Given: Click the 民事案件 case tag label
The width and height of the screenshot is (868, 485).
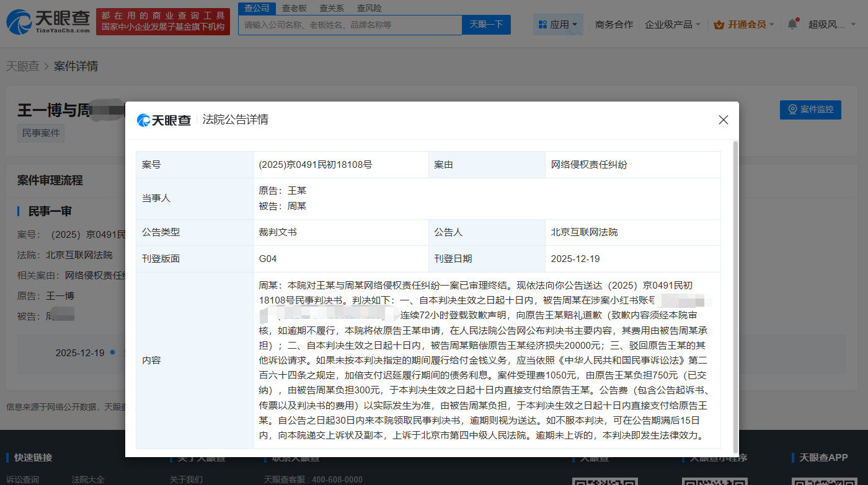Looking at the screenshot, I should (x=40, y=133).
